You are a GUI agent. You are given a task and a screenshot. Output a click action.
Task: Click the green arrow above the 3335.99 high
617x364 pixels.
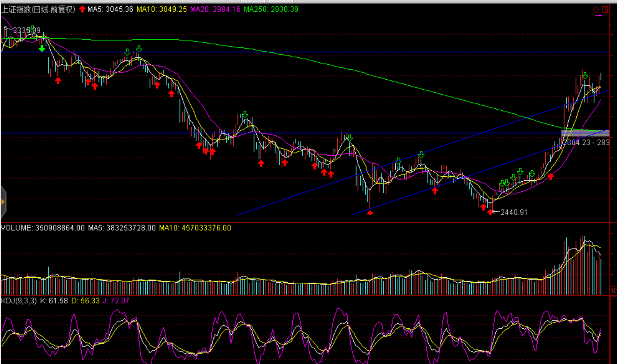pos(32,29)
